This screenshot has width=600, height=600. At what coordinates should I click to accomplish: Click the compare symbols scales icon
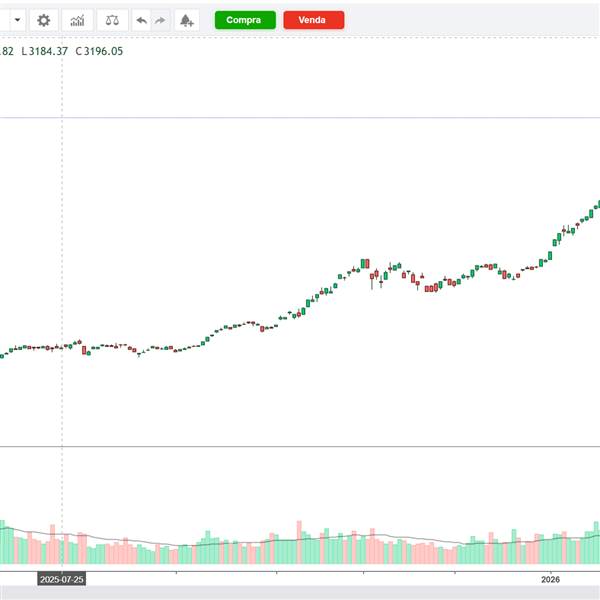(x=112, y=20)
